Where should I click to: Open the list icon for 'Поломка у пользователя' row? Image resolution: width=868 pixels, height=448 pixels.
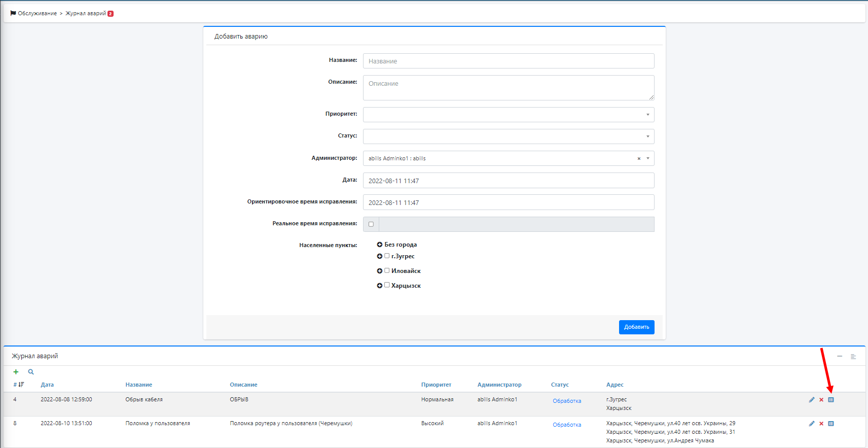click(x=831, y=424)
